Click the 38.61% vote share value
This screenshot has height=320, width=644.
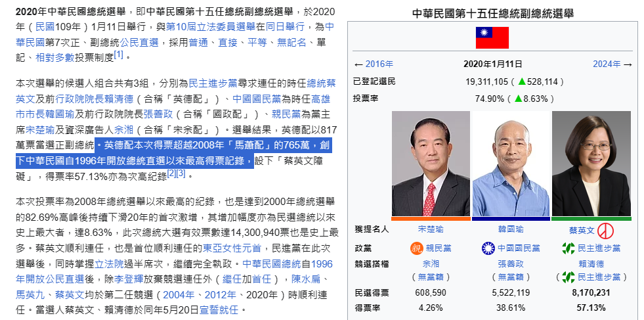click(511, 308)
